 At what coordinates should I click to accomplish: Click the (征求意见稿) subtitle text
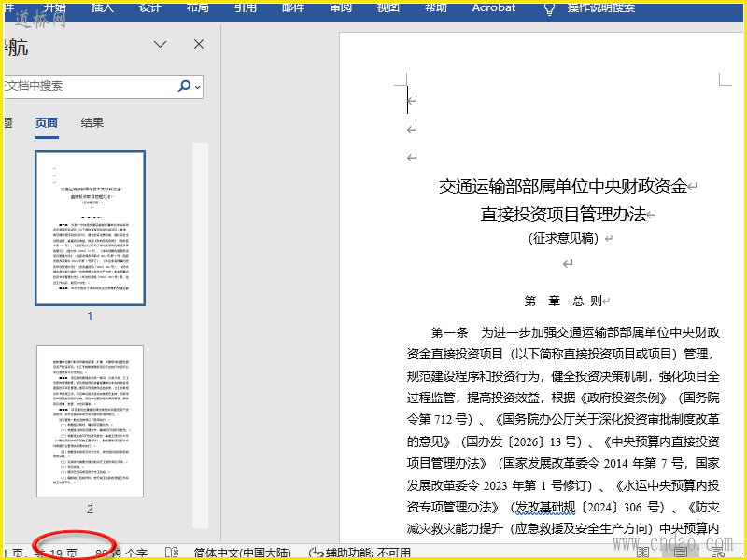[563, 238]
